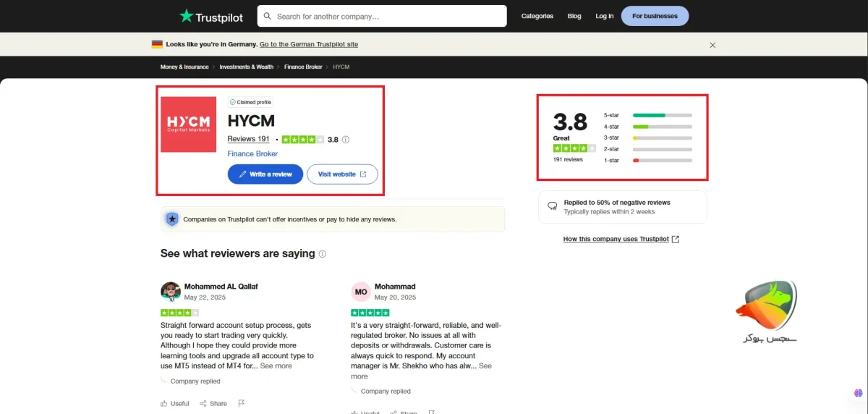
Task: Open the Reviews 191 link
Action: click(249, 139)
